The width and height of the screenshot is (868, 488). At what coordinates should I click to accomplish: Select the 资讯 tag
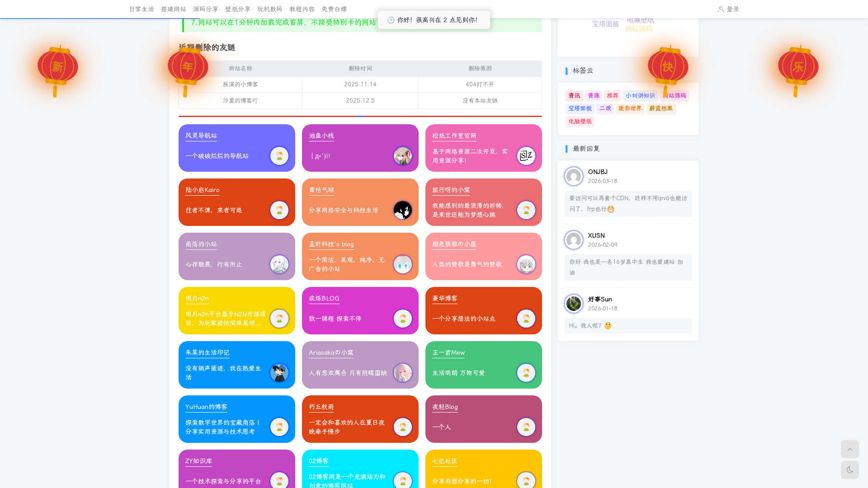point(574,96)
